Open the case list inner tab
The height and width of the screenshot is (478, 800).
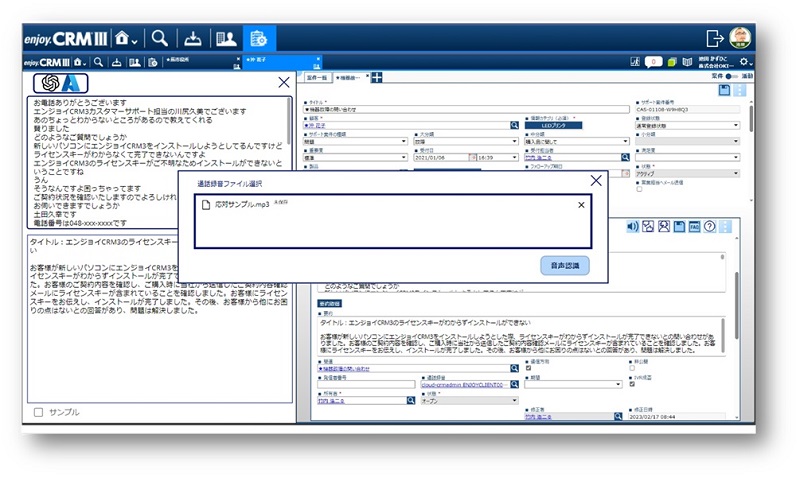(x=317, y=78)
